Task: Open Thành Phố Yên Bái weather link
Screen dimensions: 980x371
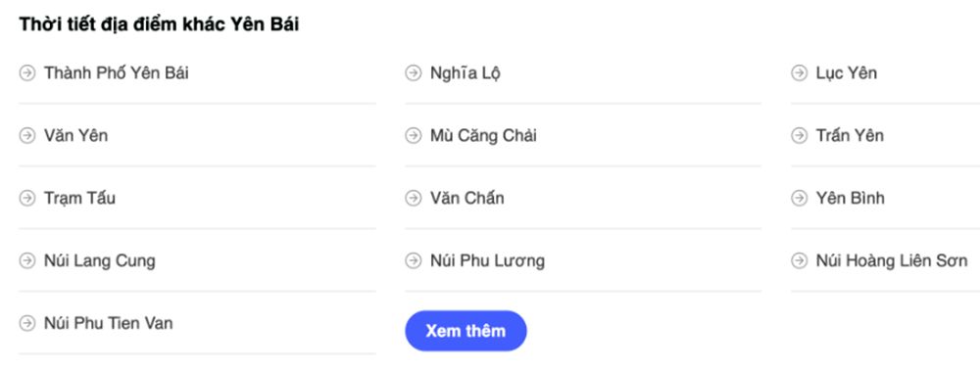Action: point(117,73)
